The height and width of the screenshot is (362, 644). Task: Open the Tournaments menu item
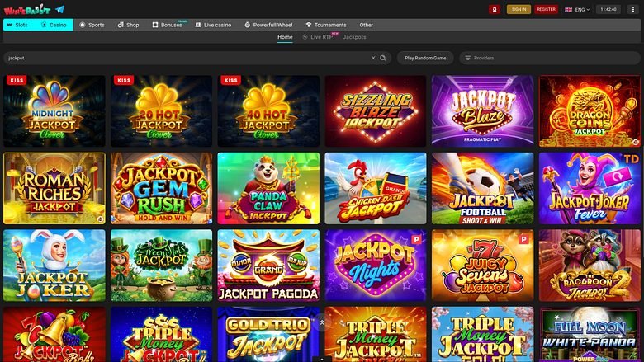pos(326,25)
